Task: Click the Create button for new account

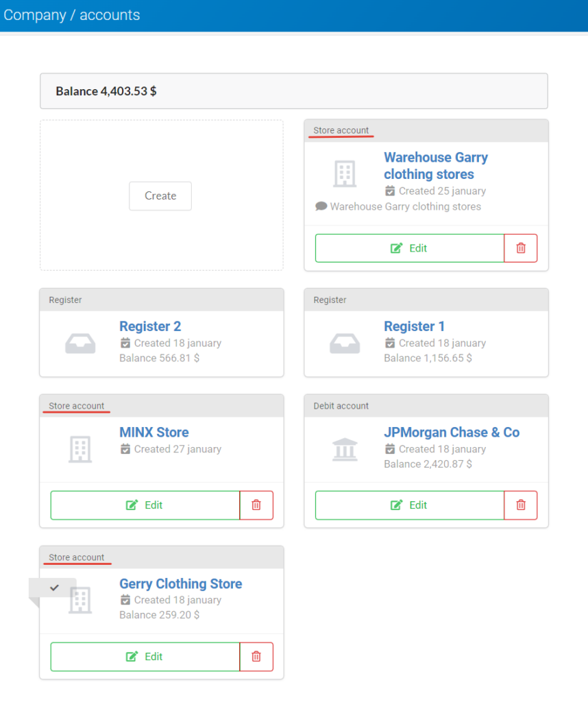Action: point(160,195)
